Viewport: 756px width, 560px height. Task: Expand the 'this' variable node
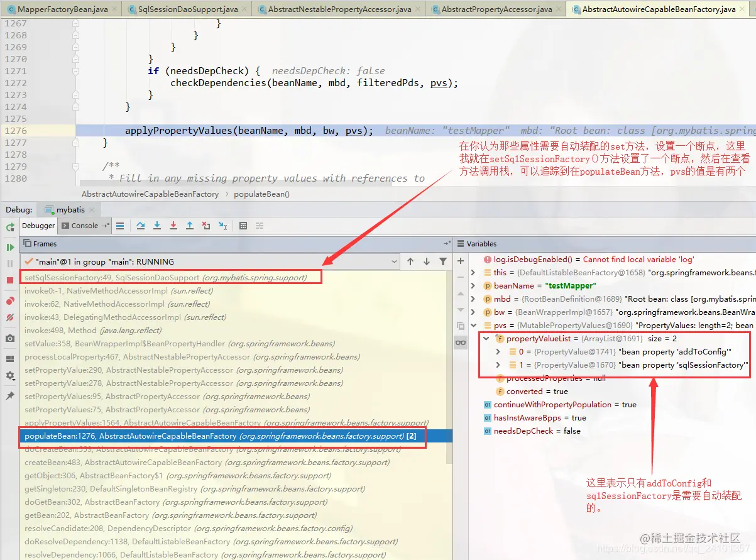pyautogui.click(x=474, y=272)
